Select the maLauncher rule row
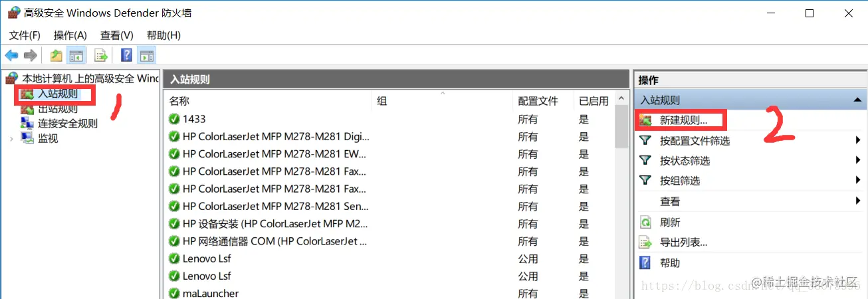The height and width of the screenshot is (299, 868). coord(389,293)
